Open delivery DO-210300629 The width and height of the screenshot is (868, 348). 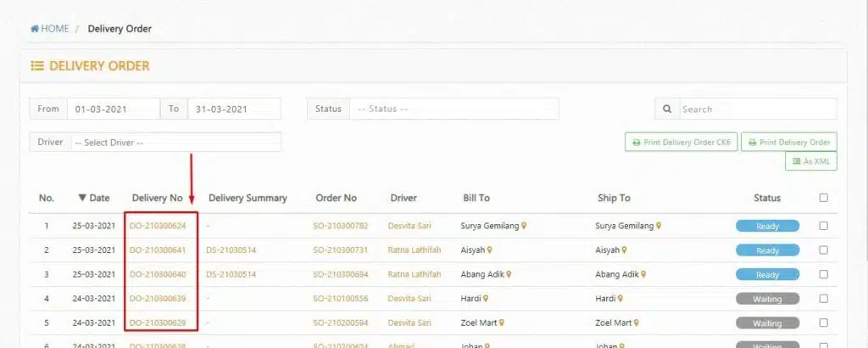click(x=158, y=323)
